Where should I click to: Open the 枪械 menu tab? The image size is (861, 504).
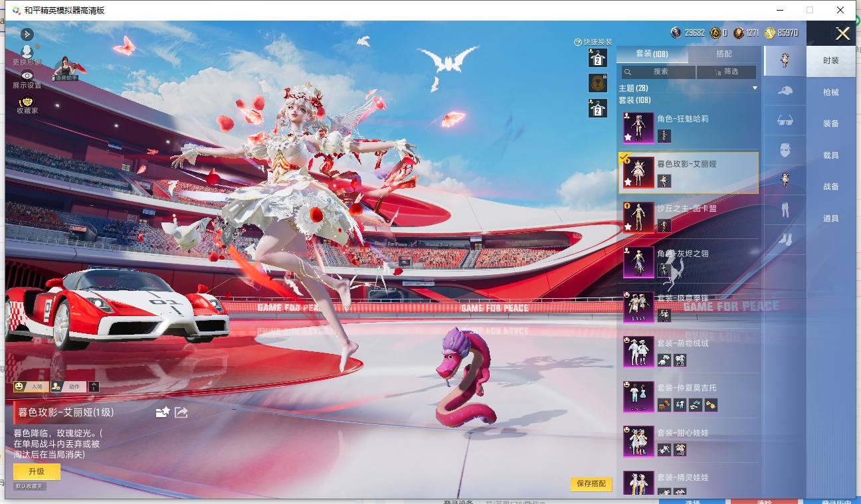pyautogui.click(x=831, y=92)
